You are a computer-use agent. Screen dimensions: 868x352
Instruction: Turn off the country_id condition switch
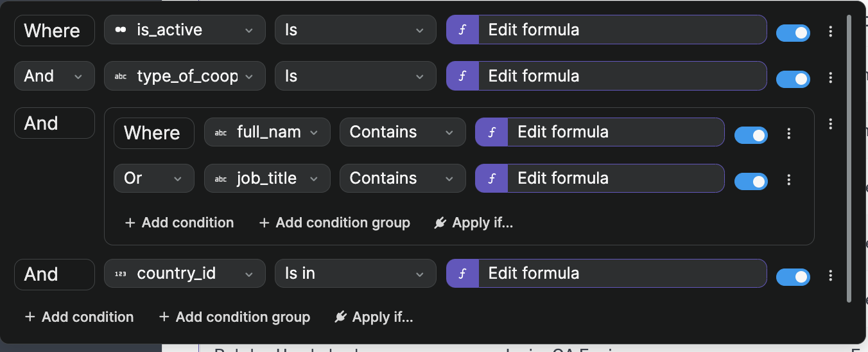793,277
